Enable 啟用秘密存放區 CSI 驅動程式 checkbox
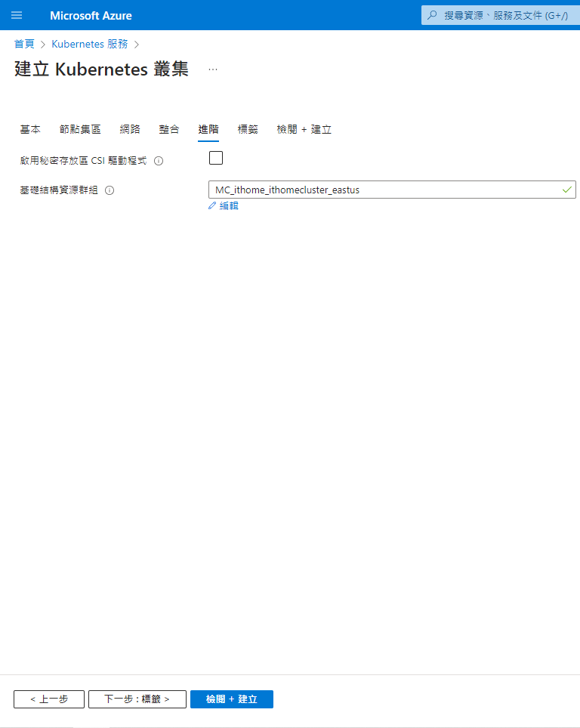Viewport: 580px width, 728px height. coord(216,158)
